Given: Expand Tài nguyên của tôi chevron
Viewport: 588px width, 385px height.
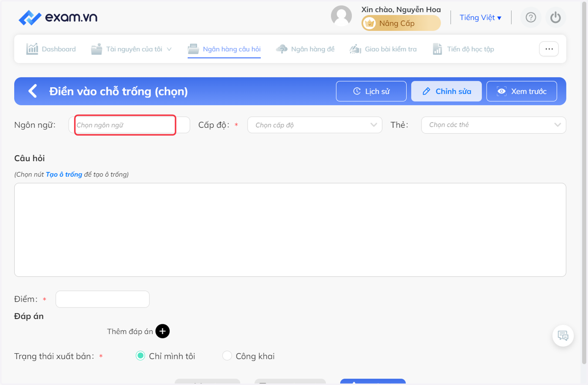Looking at the screenshot, I should [170, 49].
